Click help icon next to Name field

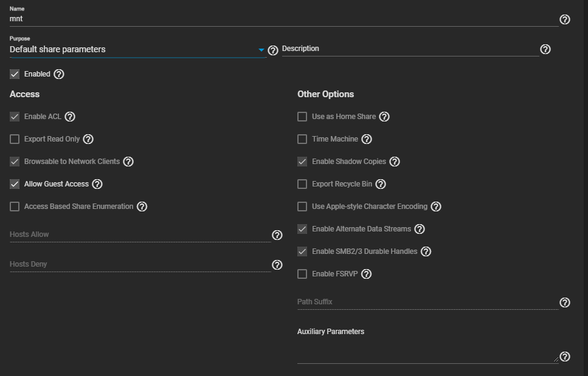pyautogui.click(x=564, y=19)
